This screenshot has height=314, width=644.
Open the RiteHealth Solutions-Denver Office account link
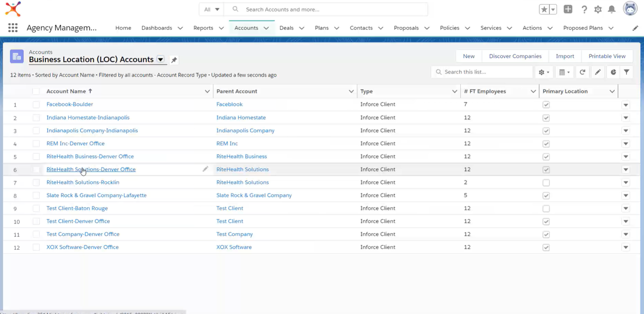click(91, 169)
